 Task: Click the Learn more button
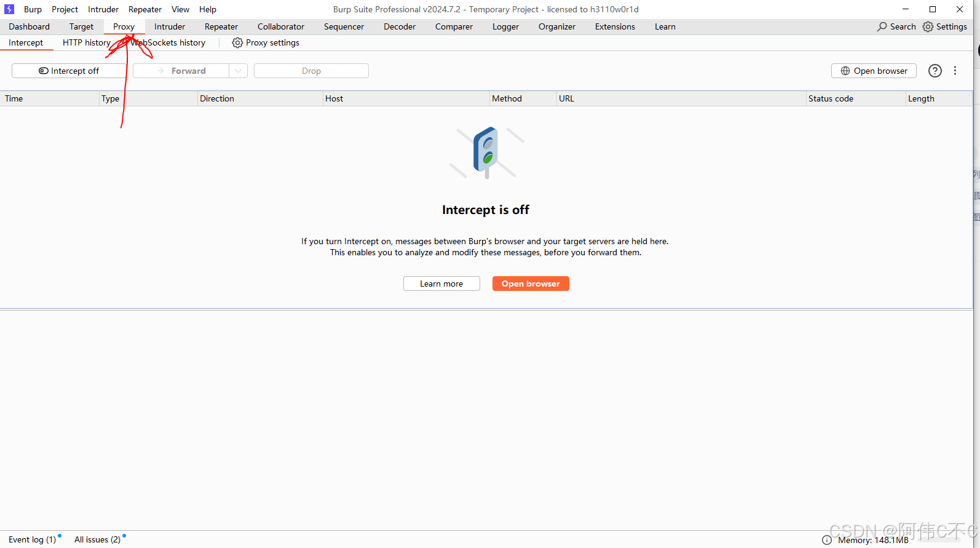point(441,284)
